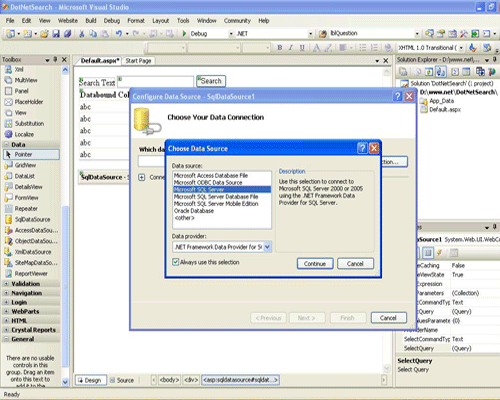500x400 pixels.
Task: Pin the Toolbox panel with the pushpin icon
Action: click(55, 59)
